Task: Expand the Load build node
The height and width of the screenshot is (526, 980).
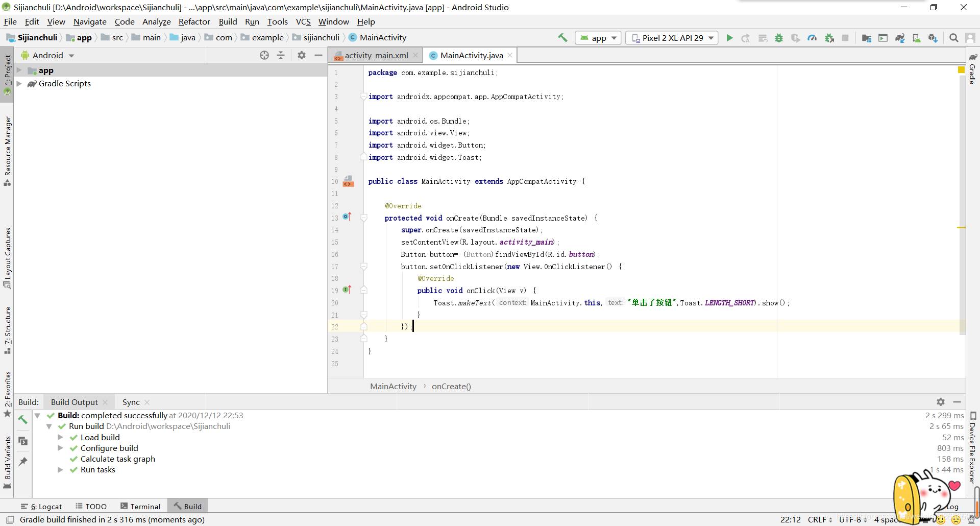Action: coord(60,437)
